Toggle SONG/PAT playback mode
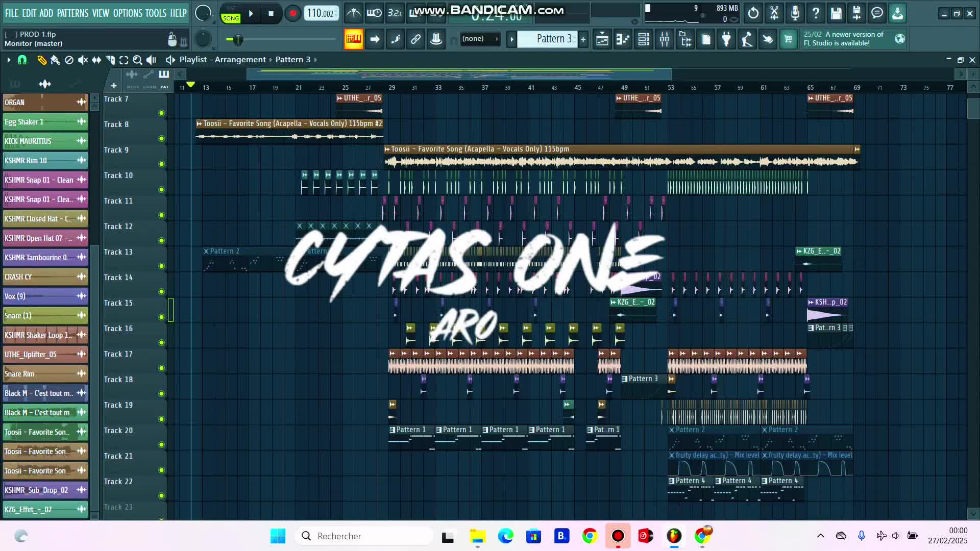 pos(231,14)
